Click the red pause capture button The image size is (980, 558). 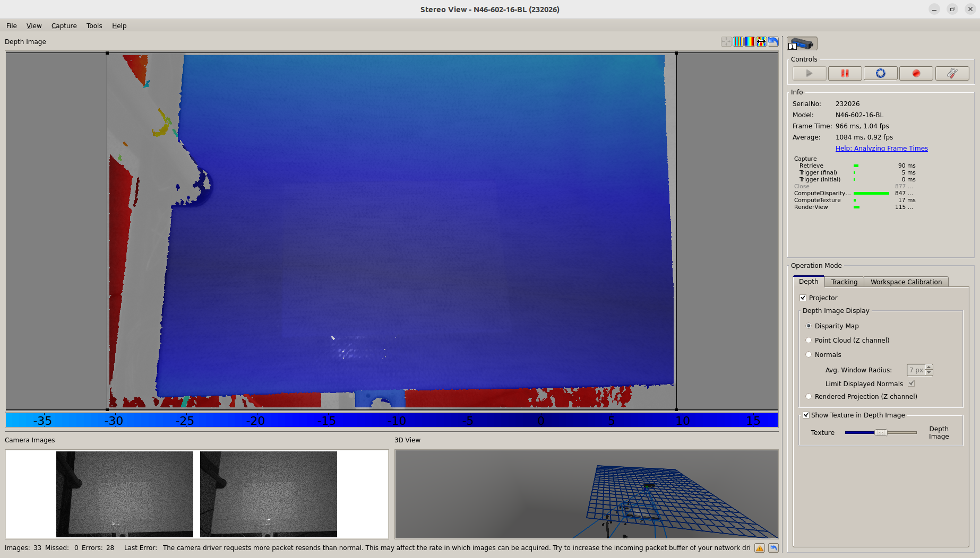tap(845, 73)
